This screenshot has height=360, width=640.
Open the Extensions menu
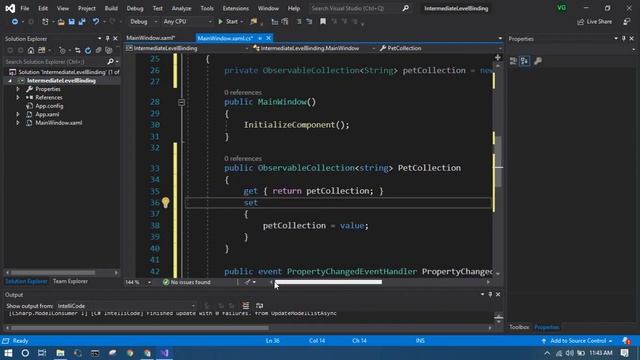[x=236, y=8]
